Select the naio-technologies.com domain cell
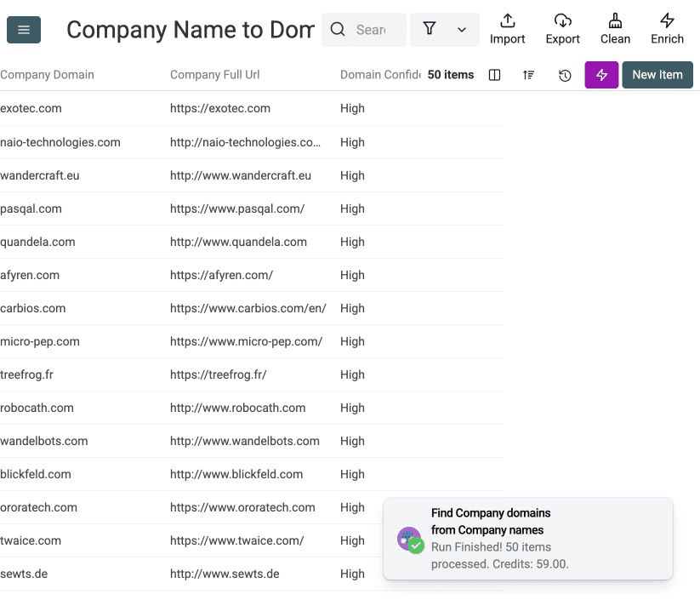Image resolution: width=700 pixels, height=600 pixels. point(60,142)
